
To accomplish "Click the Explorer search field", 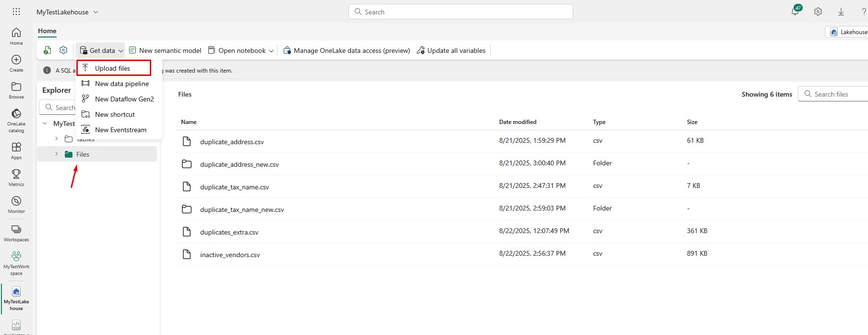I will pos(58,108).
